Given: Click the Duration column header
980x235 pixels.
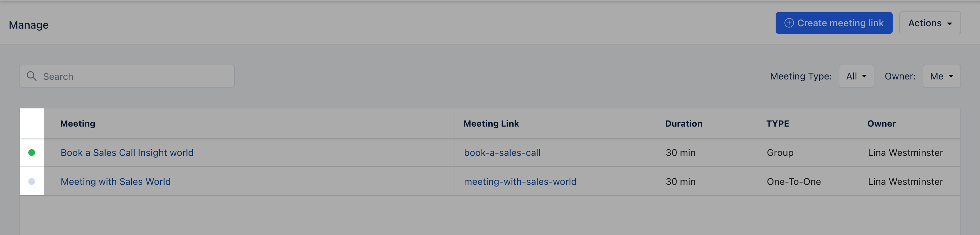Looking at the screenshot, I should [684, 124].
